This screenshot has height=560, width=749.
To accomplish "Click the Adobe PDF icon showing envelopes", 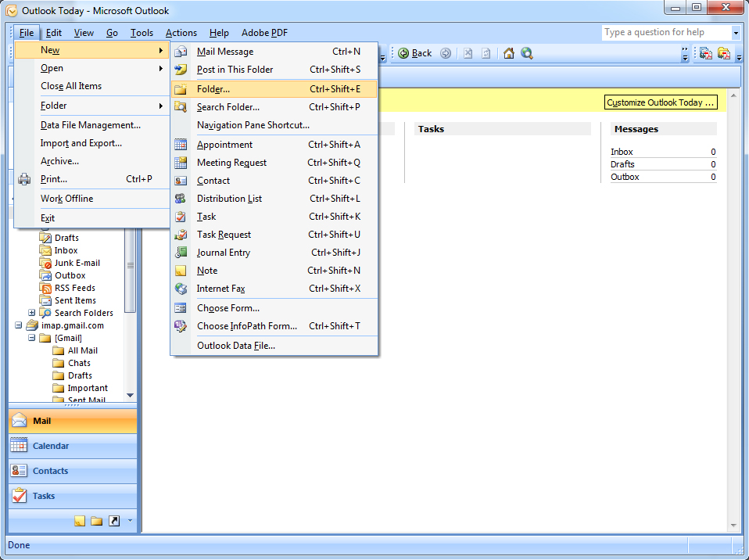I will coord(705,53).
